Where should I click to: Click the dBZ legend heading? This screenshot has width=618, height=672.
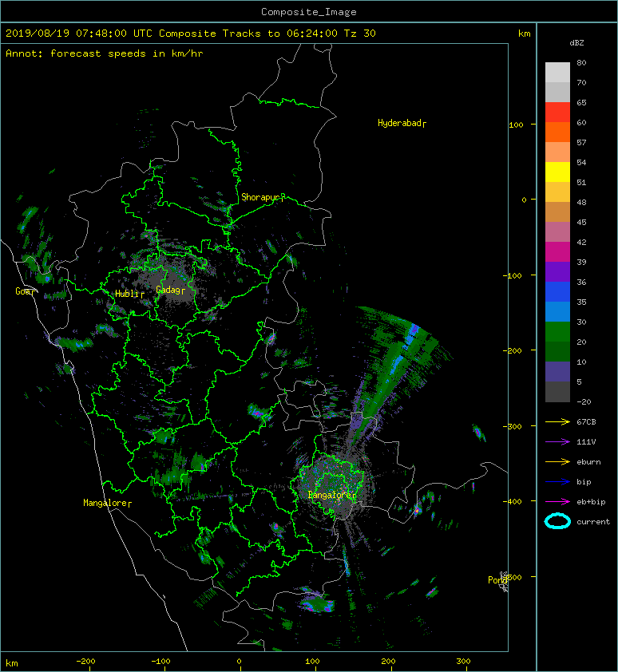click(576, 43)
